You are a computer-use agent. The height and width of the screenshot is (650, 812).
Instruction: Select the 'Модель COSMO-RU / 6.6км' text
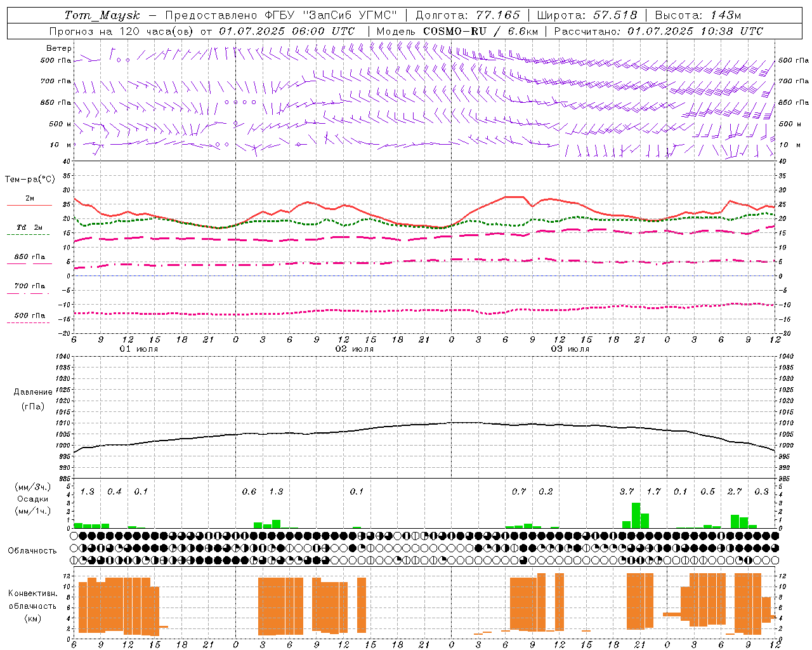point(457,31)
